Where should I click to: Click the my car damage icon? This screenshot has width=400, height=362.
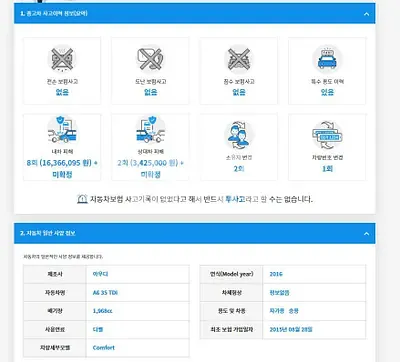tap(62, 130)
